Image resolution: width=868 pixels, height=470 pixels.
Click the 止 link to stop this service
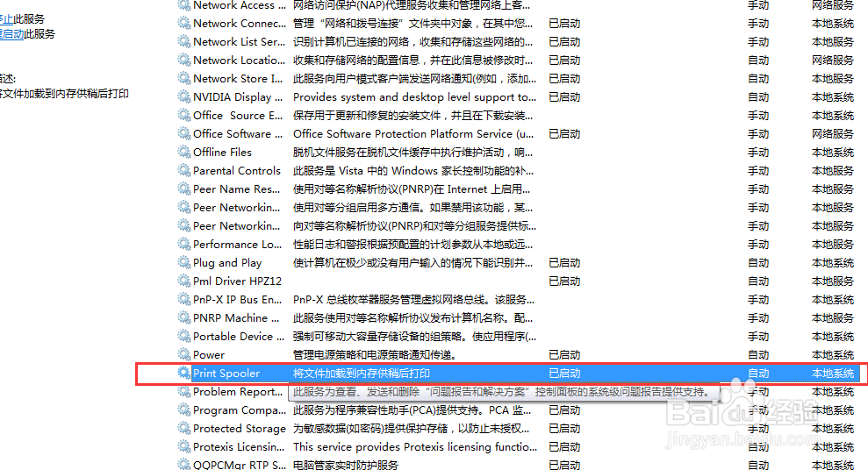[x=7, y=18]
